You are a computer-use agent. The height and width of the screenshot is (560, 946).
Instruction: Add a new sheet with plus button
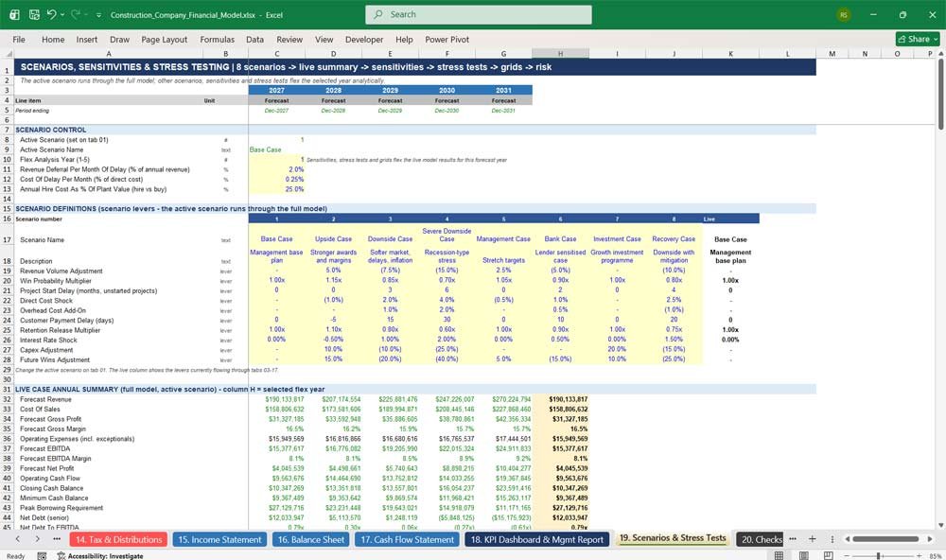coord(812,539)
